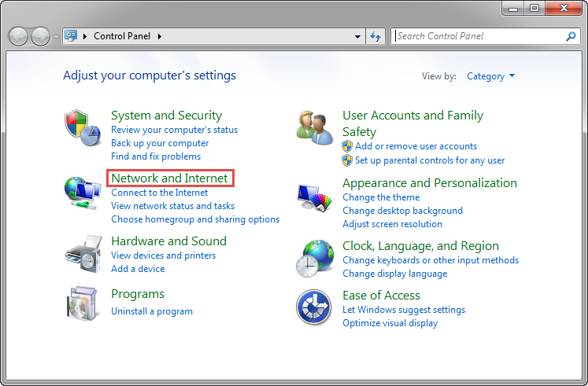Click the Clock, Language, and Region globe icon
Viewport: 588px width, 386px height.
click(x=314, y=259)
